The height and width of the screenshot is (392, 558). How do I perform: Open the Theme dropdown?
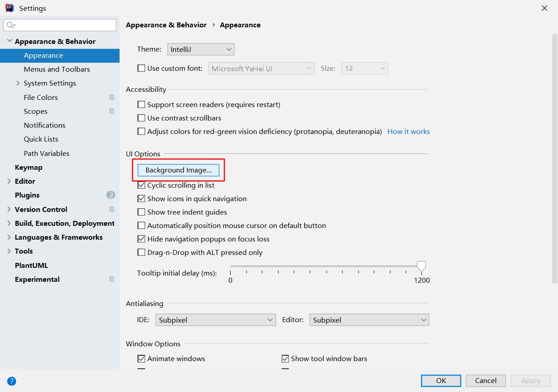point(201,49)
